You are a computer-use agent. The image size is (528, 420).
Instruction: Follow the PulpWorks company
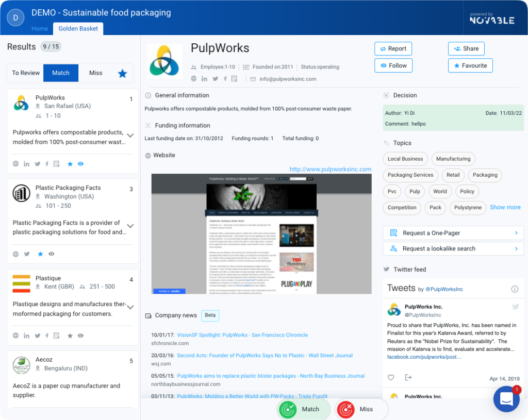click(x=393, y=65)
